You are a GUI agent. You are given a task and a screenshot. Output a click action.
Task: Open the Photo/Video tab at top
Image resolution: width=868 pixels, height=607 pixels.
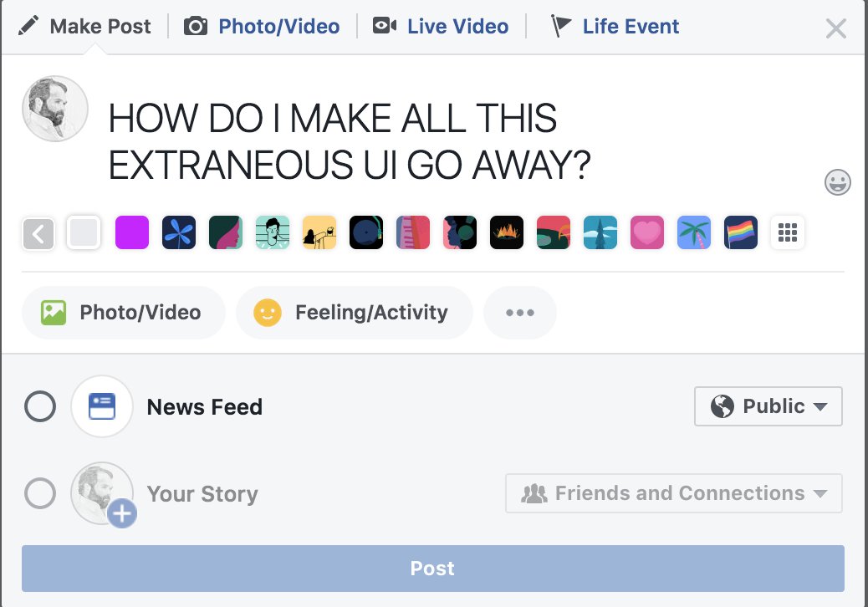pyautogui.click(x=263, y=27)
